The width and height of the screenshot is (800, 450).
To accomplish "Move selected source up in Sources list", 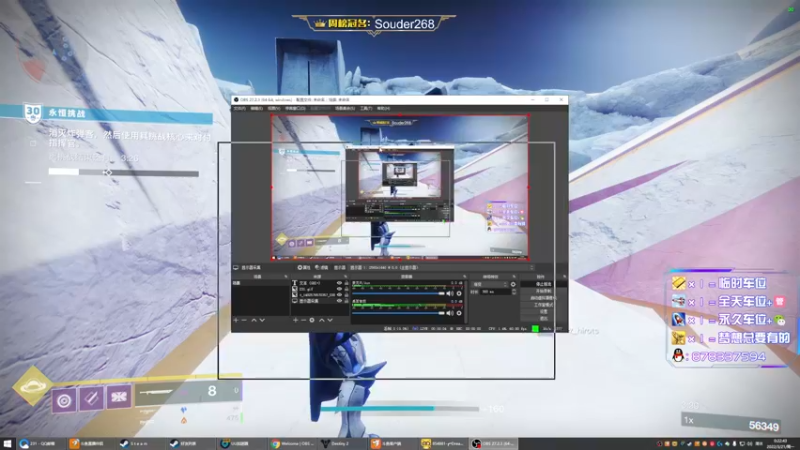I will coord(322,320).
